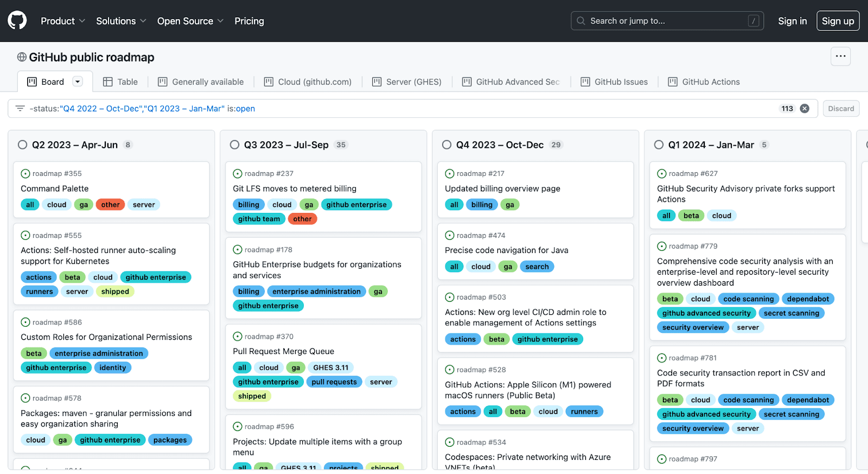Click the 'search' label on roadmap #474
The image size is (868, 474).
537,267
